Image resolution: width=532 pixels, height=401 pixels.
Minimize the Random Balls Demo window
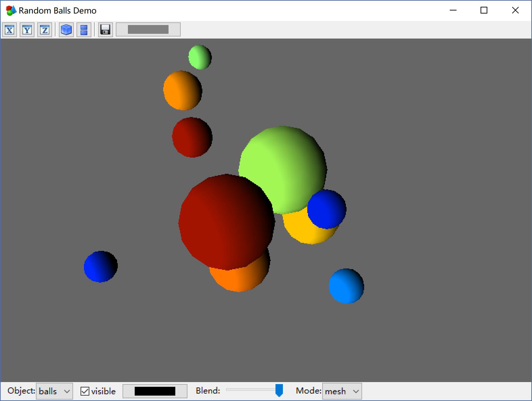[453, 10]
